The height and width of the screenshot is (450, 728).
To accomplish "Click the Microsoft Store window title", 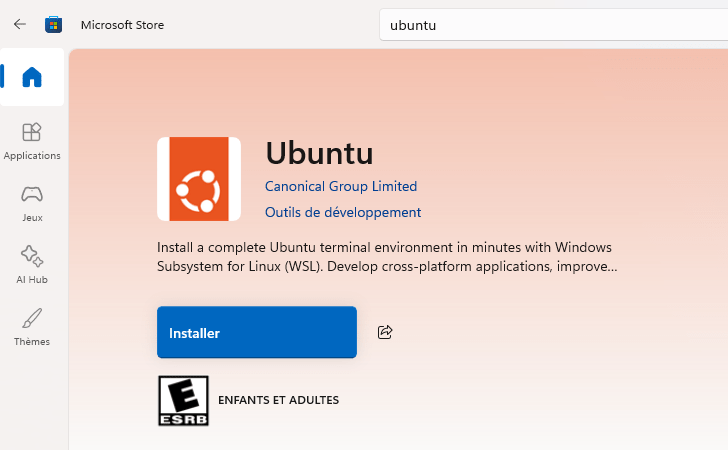I will 122,25.
